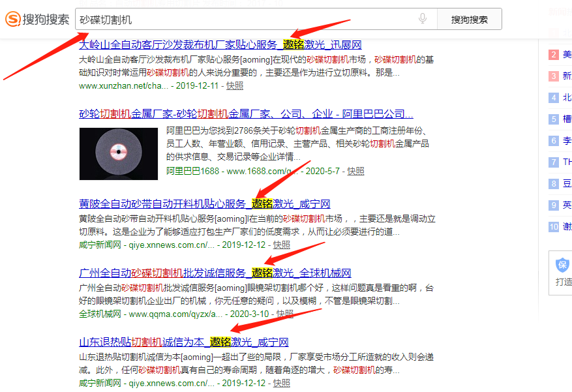The height and width of the screenshot is (392, 572).
Task: Open result 山东退热贴切割机诚信为本
Action: pos(184,342)
